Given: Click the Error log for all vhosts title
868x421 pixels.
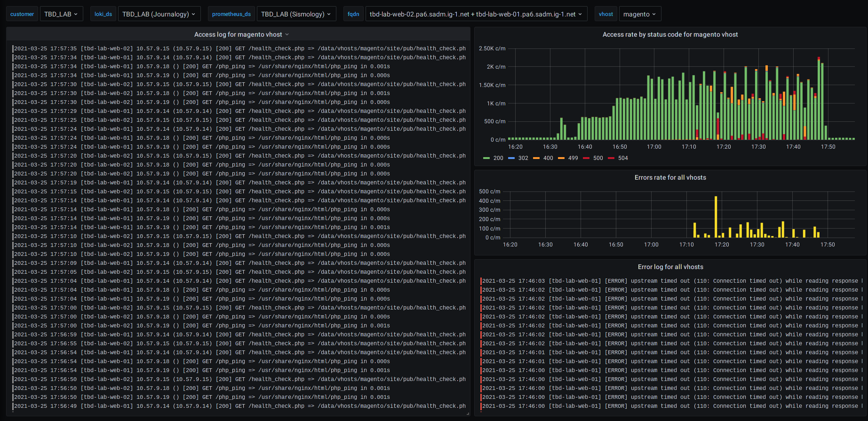Looking at the screenshot, I should click(670, 267).
